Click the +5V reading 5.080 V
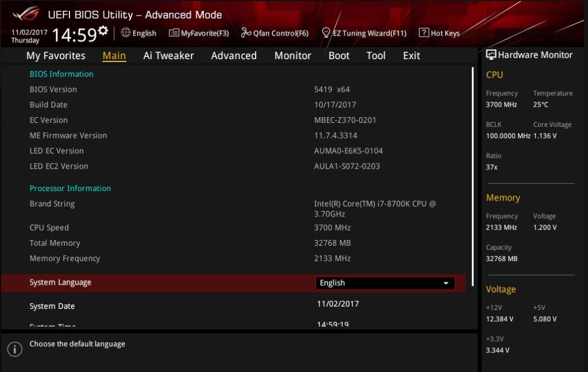The width and height of the screenshot is (588, 372). pos(545,319)
